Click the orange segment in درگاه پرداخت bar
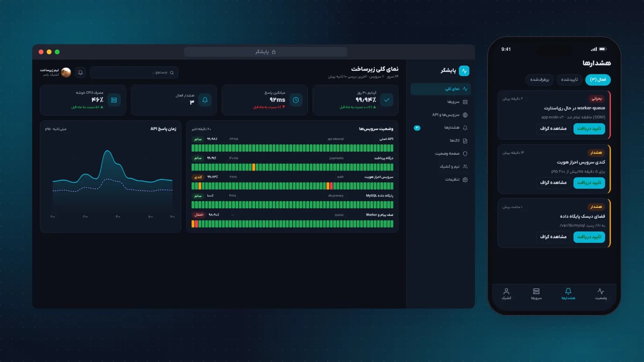 254,167
